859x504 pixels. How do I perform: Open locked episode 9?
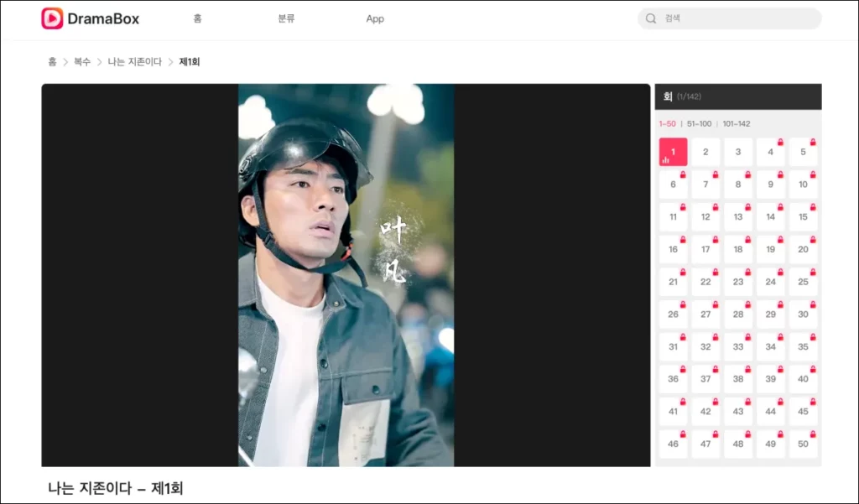click(x=771, y=184)
